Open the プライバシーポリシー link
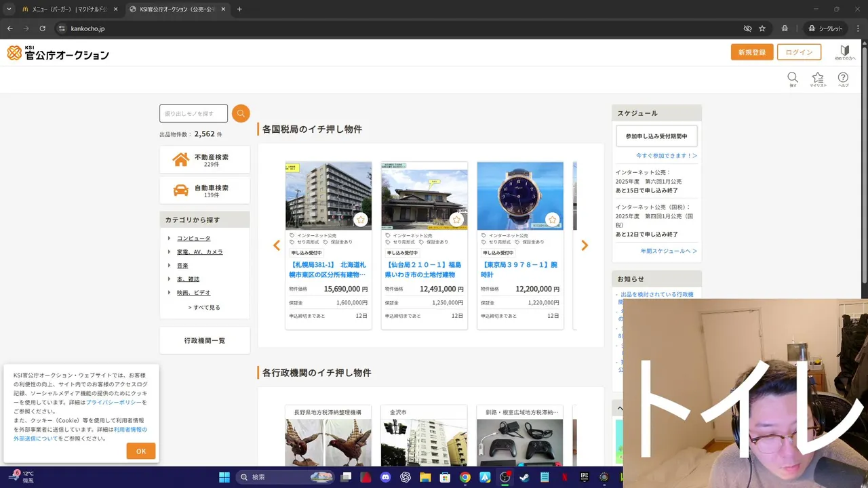 113,402
